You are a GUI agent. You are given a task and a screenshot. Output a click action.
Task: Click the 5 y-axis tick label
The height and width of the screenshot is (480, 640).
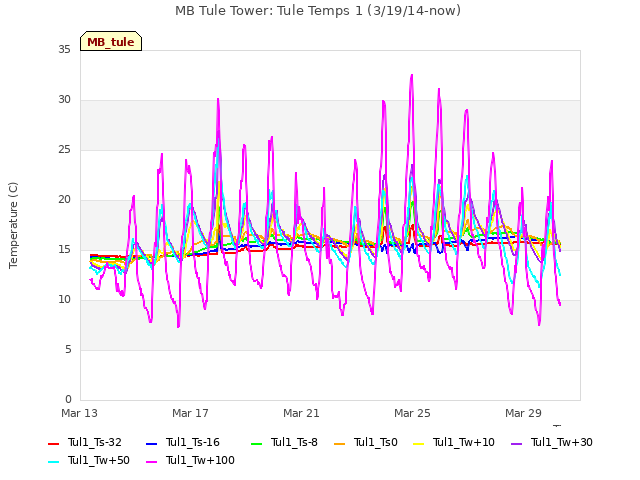(68, 350)
